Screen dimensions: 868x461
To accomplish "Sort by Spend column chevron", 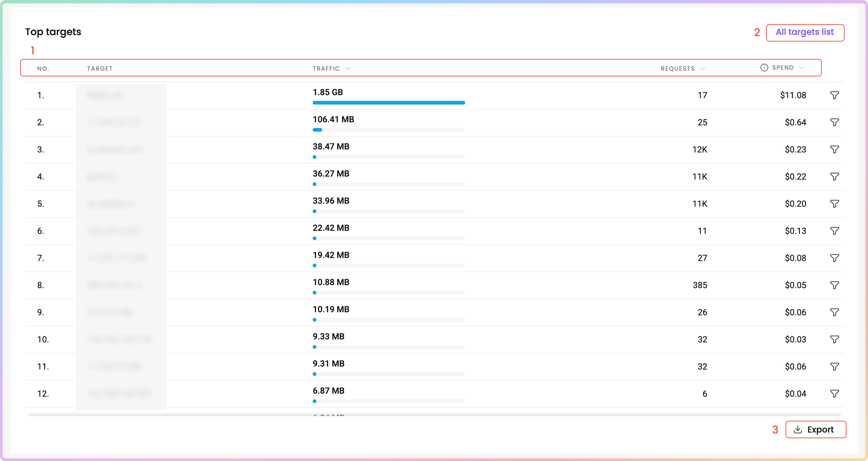I will (802, 68).
